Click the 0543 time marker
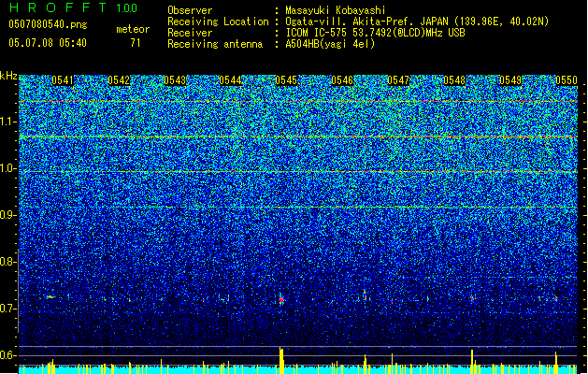The width and height of the screenshot is (588, 374). point(175,80)
